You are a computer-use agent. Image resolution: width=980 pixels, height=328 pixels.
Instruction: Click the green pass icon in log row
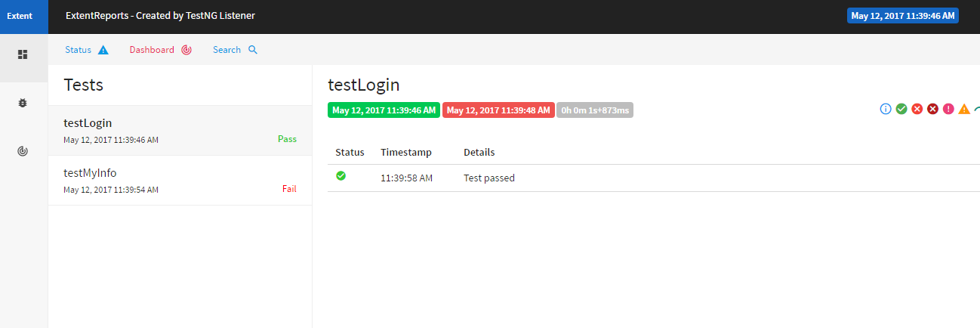[341, 175]
